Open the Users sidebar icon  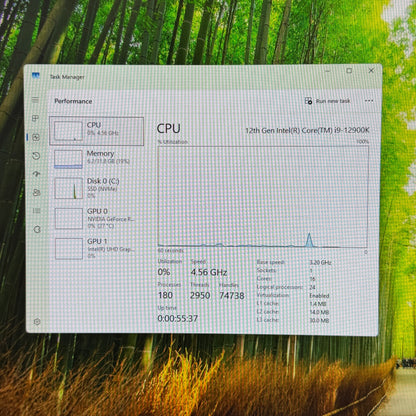(37, 192)
